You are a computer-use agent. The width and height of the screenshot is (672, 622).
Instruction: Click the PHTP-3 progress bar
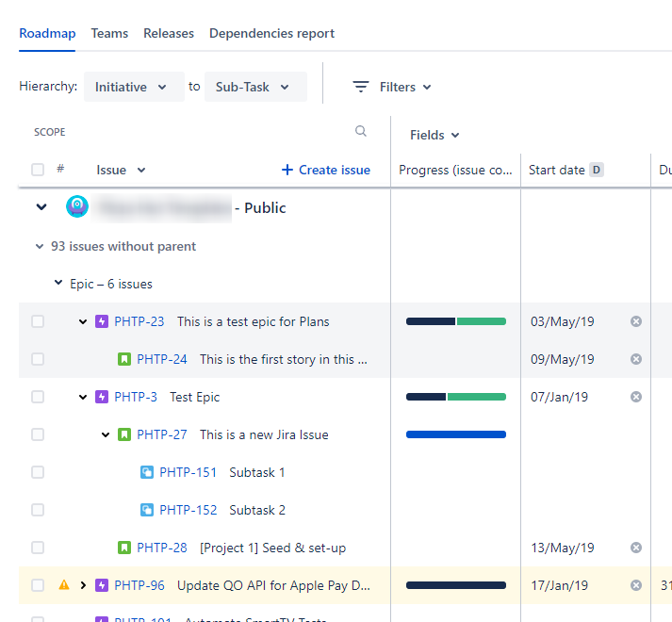pyautogui.click(x=456, y=397)
